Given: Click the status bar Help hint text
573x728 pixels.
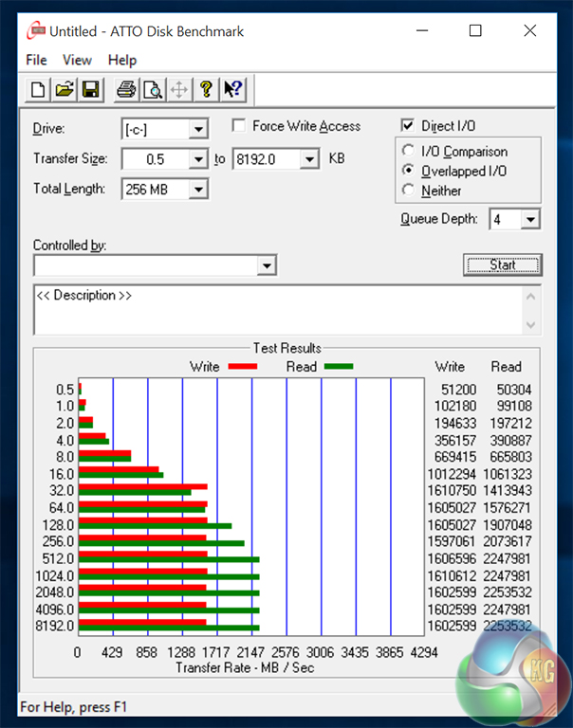Looking at the screenshot, I should 73,707.
